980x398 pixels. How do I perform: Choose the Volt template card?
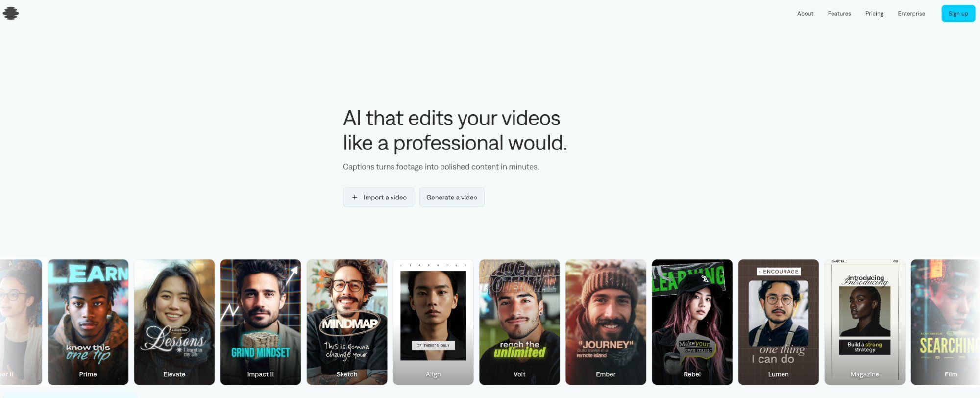519,322
